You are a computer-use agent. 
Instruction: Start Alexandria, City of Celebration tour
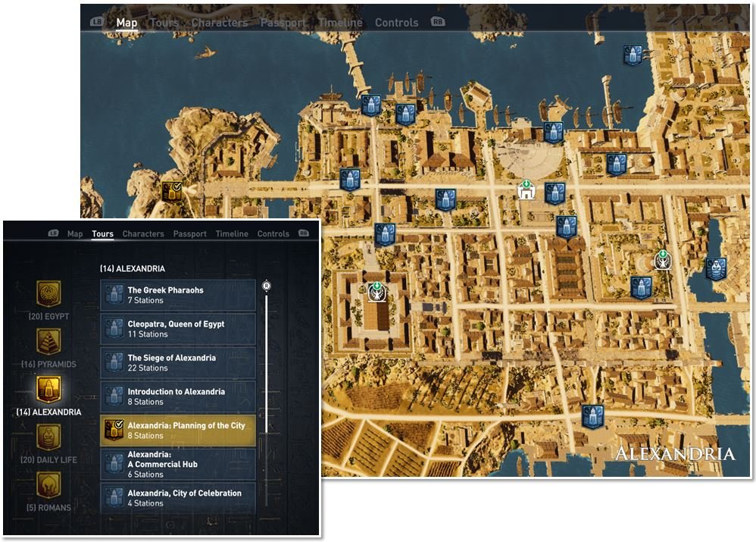pos(178,497)
